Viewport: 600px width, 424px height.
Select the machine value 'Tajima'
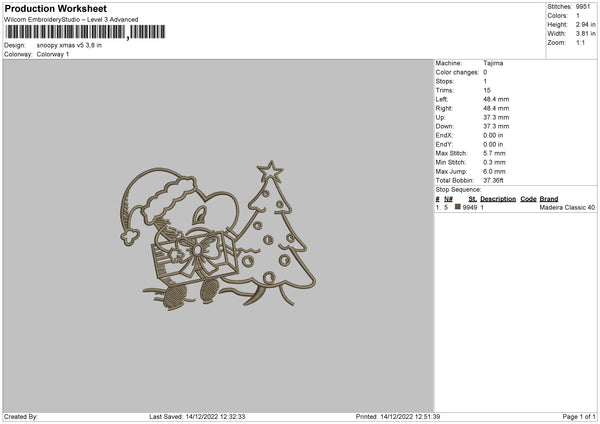point(493,63)
